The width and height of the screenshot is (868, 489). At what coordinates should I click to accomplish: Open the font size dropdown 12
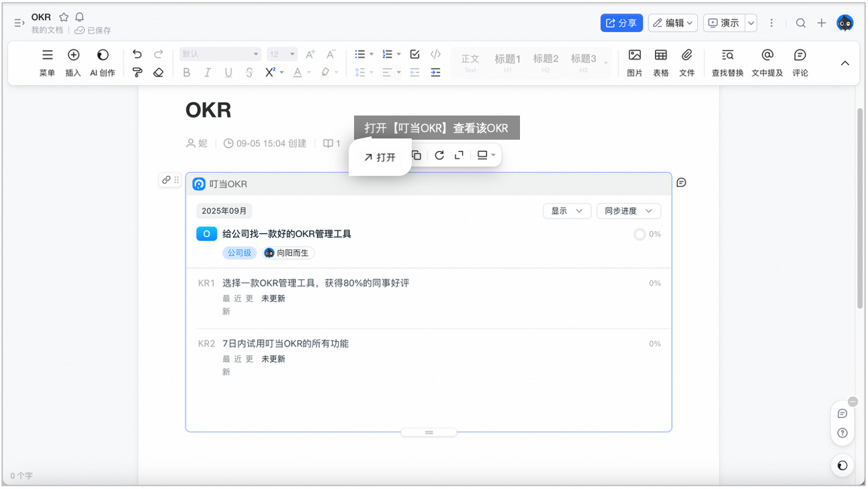(x=282, y=54)
